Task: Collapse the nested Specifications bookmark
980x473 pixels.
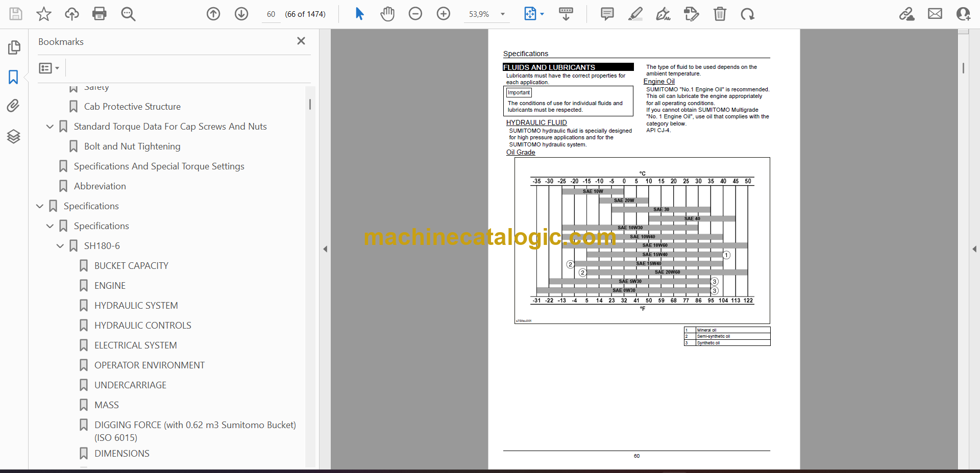Action: (50, 226)
